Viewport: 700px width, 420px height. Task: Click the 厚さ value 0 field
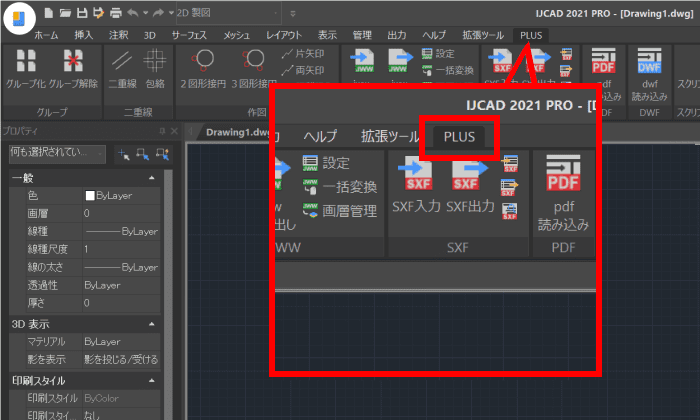(x=121, y=303)
